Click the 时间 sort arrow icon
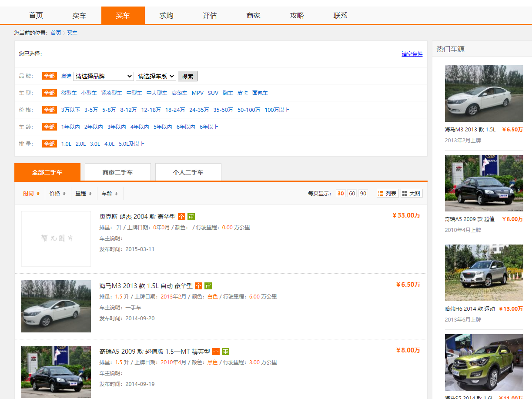The width and height of the screenshot is (532, 399). (x=38, y=193)
